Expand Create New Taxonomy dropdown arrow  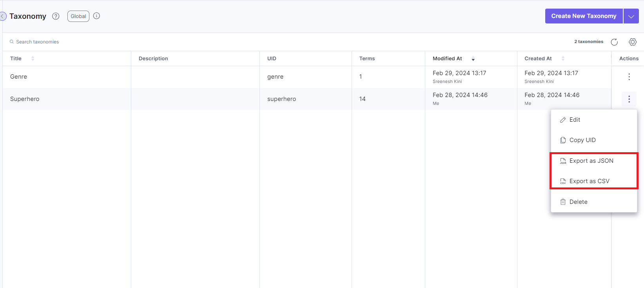coord(631,16)
